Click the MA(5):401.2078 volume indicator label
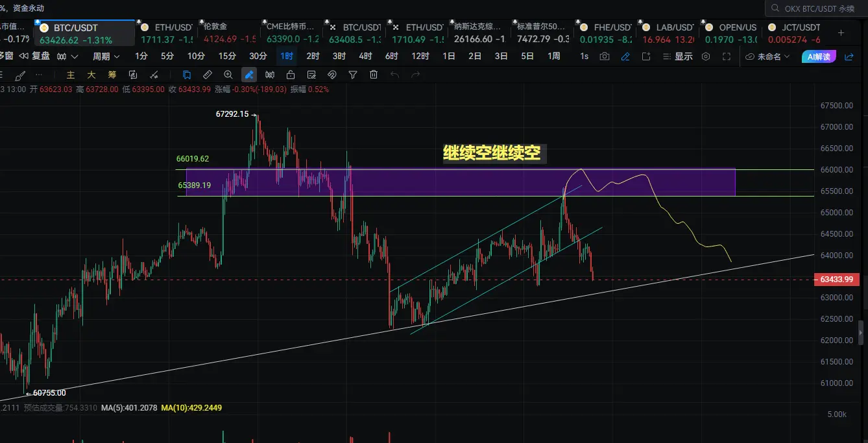Viewport: 868px width, 443px height. pos(129,408)
